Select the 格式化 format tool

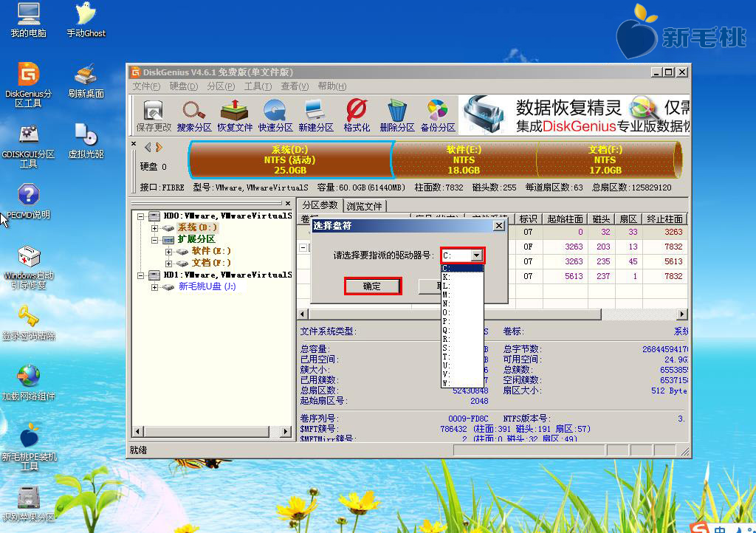coord(357,116)
